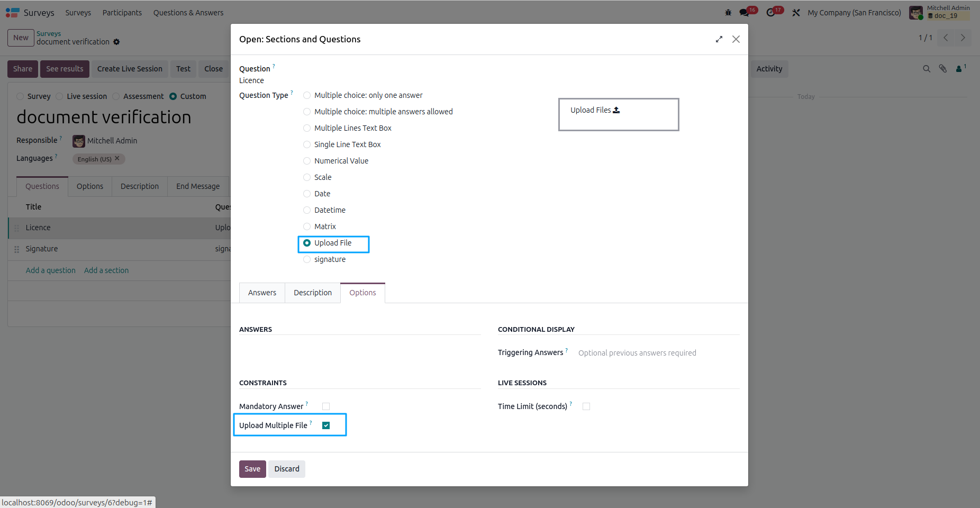Select Single Line Text Box type
980x508 pixels.
click(x=307, y=144)
